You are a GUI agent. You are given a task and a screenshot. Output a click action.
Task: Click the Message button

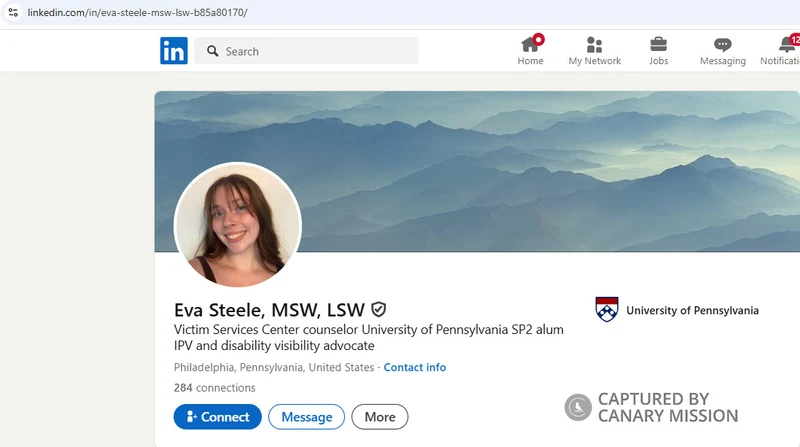(307, 417)
